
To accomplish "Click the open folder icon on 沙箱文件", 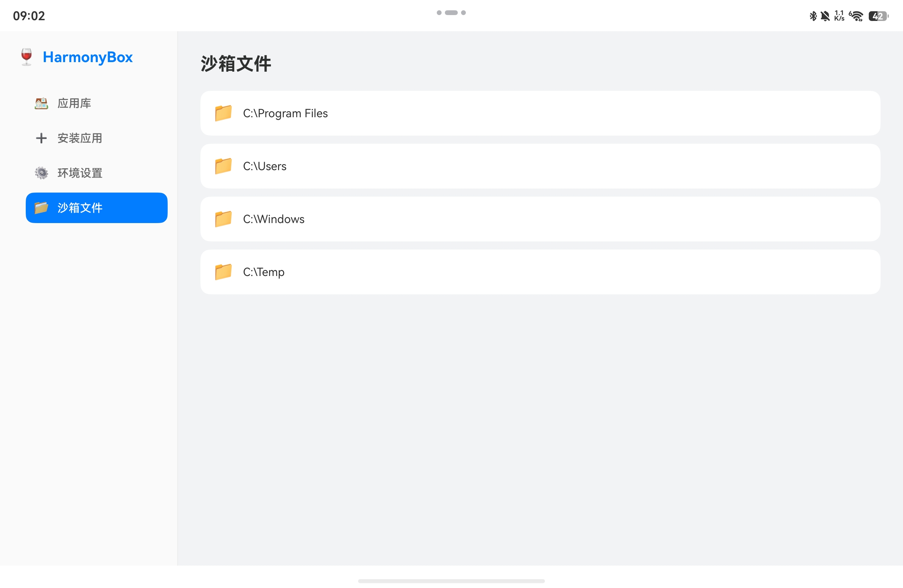I will point(41,208).
